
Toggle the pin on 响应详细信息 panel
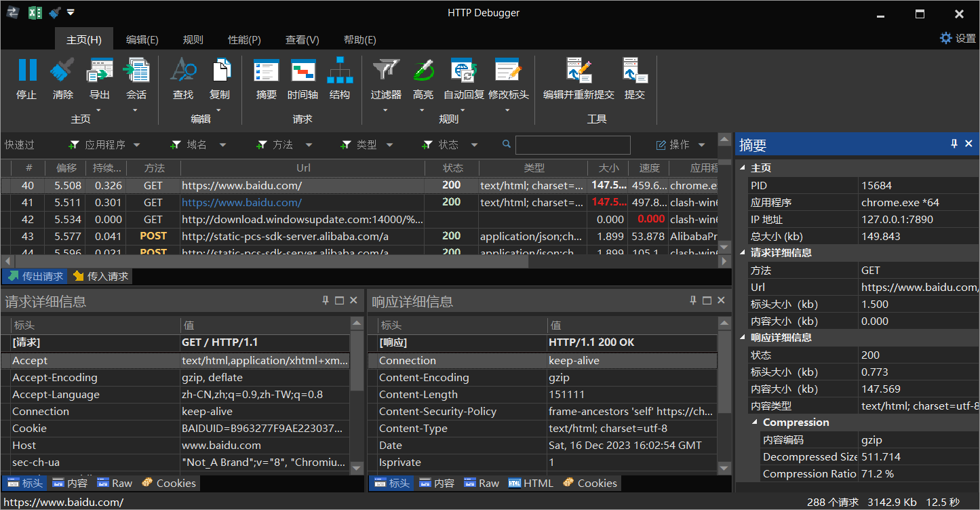tap(692, 299)
